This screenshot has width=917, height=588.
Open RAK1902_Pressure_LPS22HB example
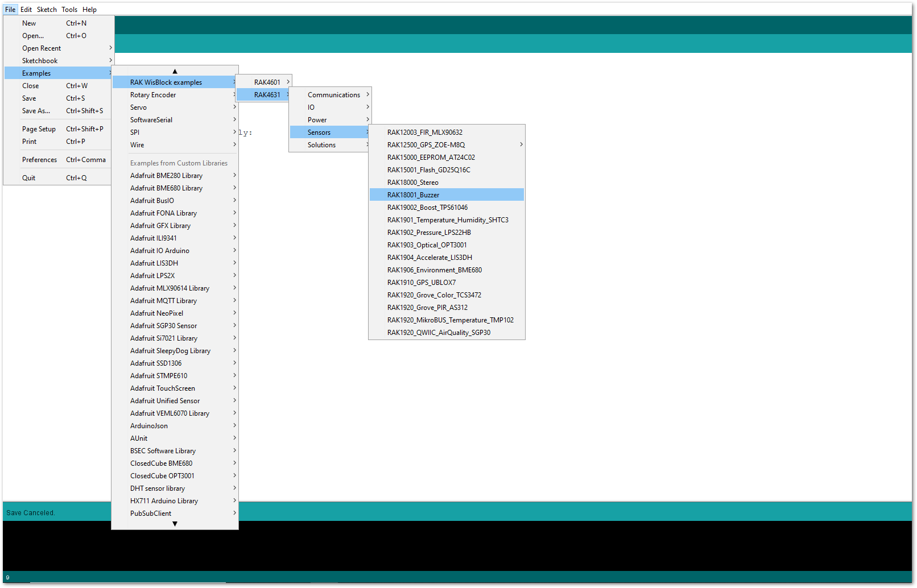point(447,233)
